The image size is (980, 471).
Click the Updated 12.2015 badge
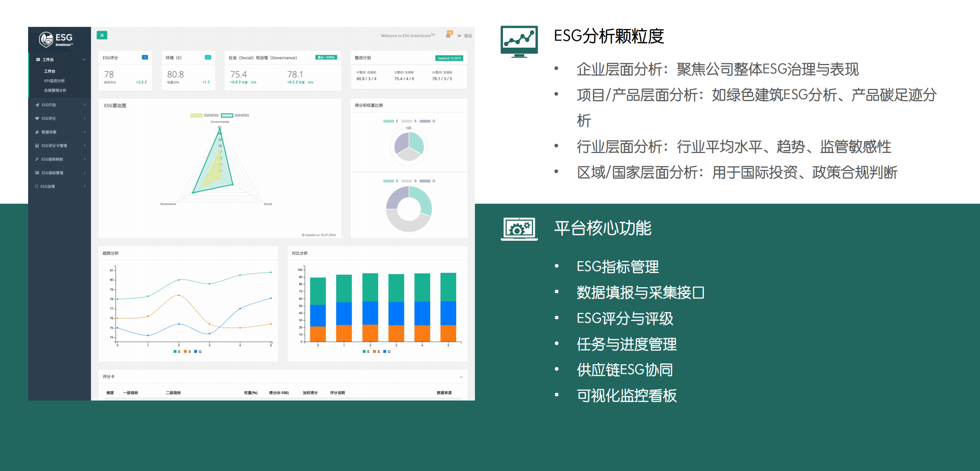tap(449, 58)
